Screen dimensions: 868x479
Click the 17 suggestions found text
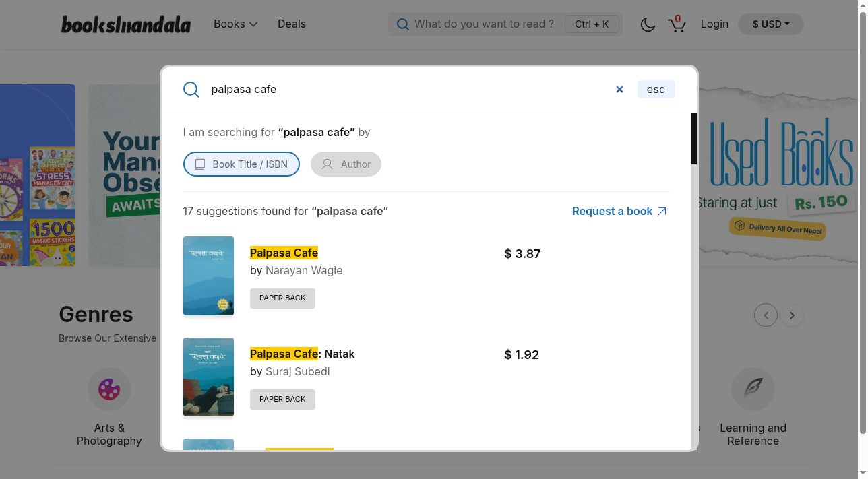(286, 211)
